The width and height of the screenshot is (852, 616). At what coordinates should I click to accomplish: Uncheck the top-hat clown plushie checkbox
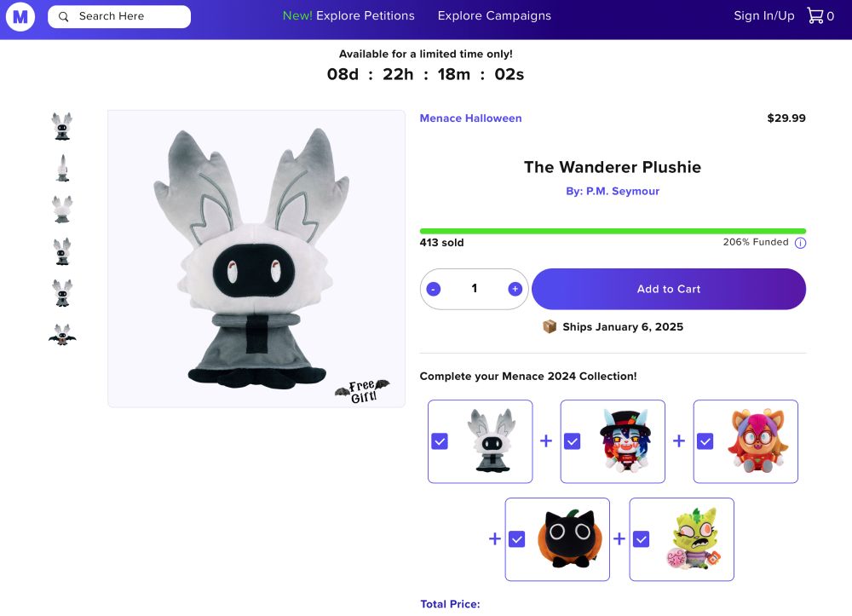coord(573,441)
